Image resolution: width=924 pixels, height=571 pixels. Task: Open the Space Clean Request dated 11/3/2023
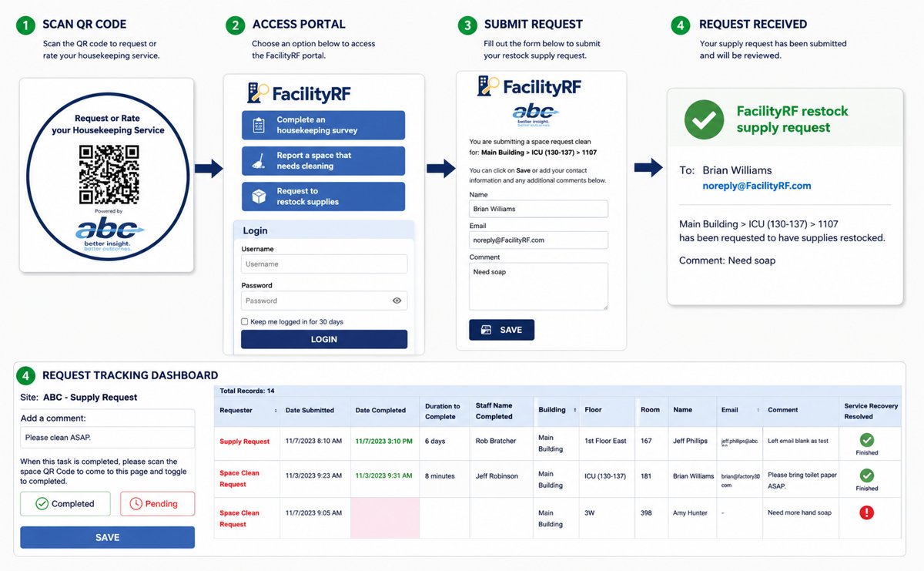[x=239, y=479]
